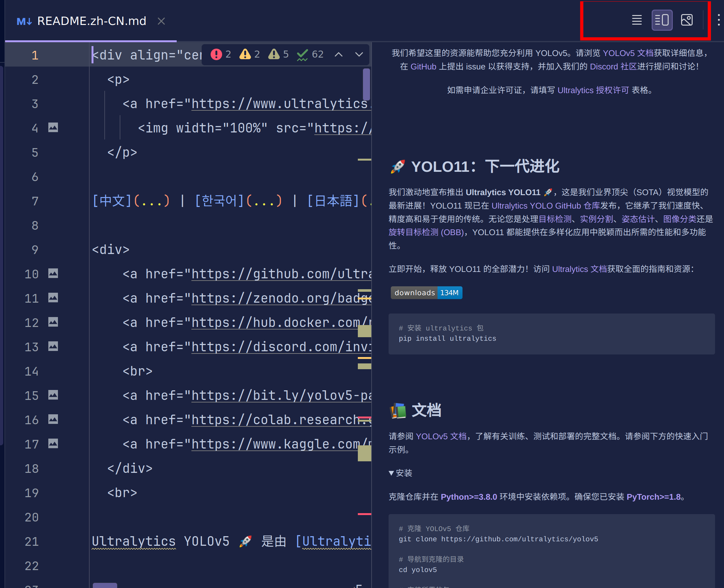The width and height of the screenshot is (724, 588).
Task: Jump to previous problem with the up chevron
Action: [x=339, y=54]
